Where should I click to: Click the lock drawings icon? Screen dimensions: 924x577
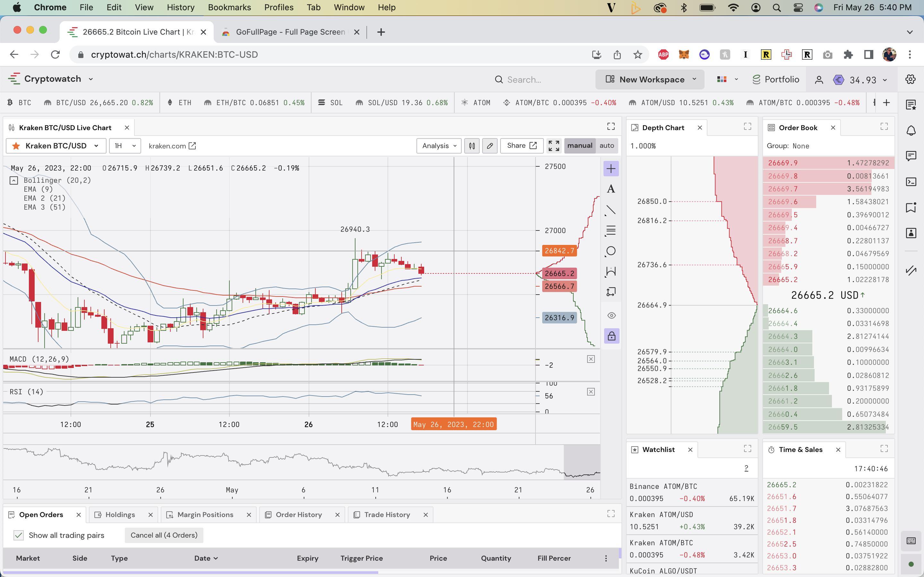[x=611, y=336]
